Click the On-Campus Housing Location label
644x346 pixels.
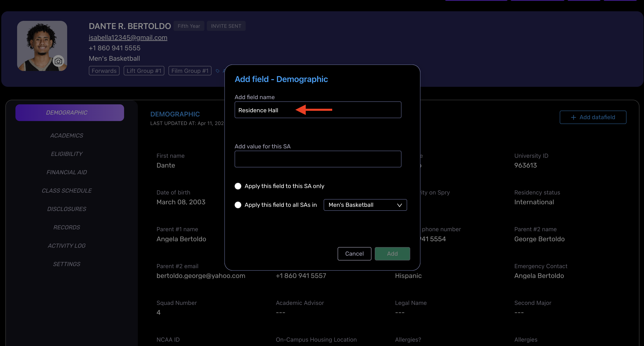(x=316, y=340)
